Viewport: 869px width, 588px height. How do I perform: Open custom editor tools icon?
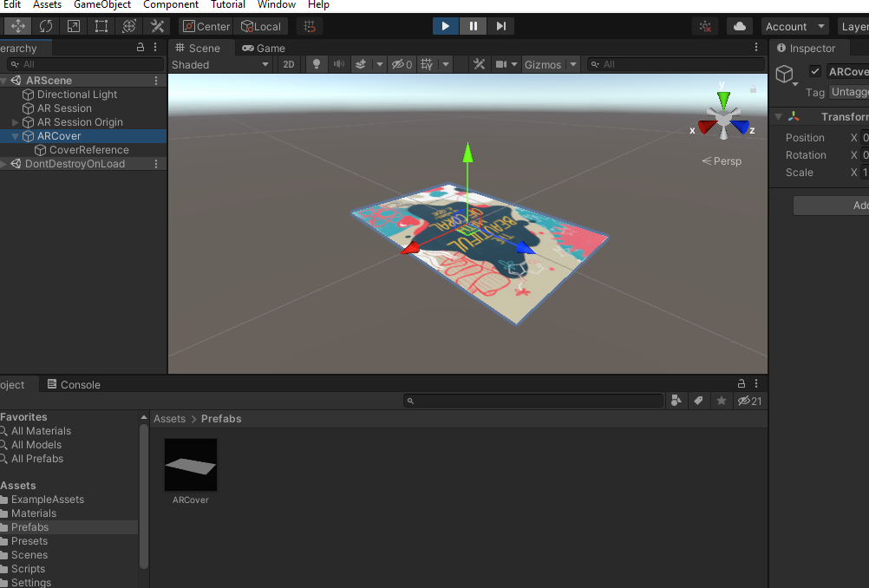coord(157,26)
